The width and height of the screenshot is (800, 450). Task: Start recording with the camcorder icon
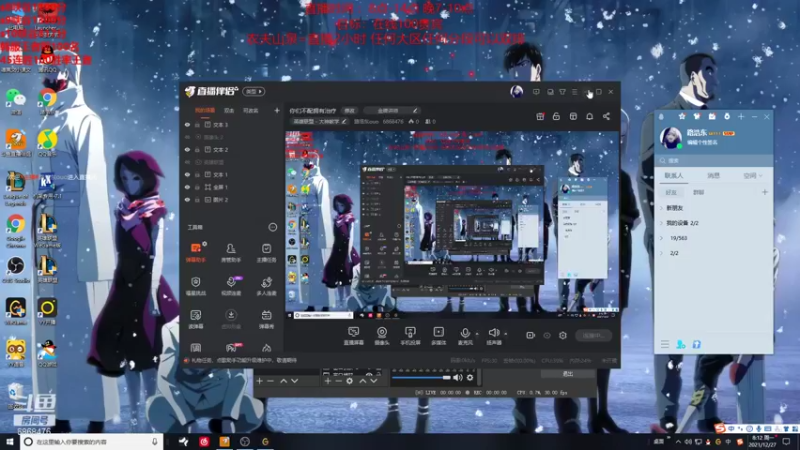tap(531, 335)
